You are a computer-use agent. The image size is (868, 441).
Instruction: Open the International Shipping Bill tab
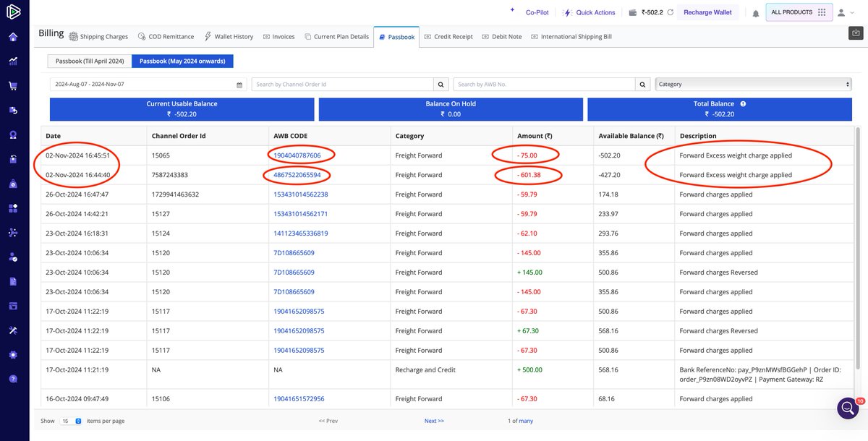point(571,37)
